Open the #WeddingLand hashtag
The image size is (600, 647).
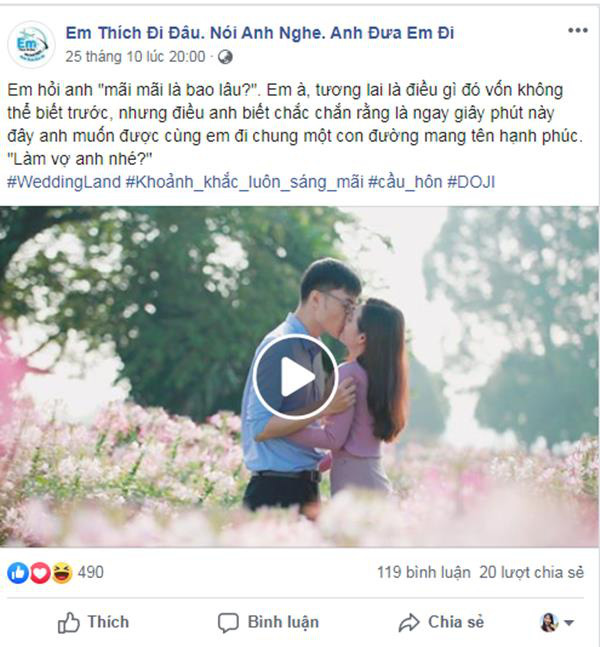pyautogui.click(x=64, y=182)
